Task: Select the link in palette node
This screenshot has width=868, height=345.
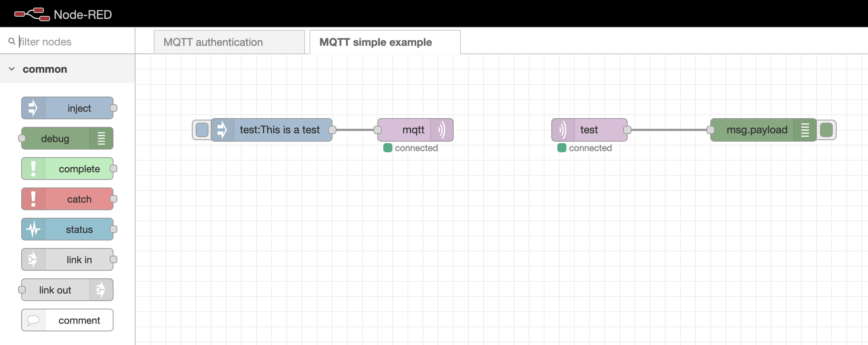Action: click(x=79, y=260)
